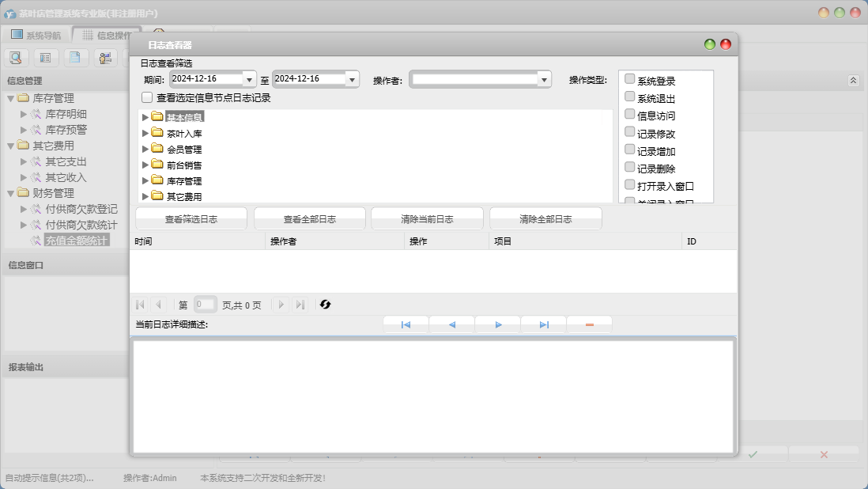Click the 茶叶入库 folder icon
Image resolution: width=868 pixels, height=489 pixels.
click(x=157, y=133)
